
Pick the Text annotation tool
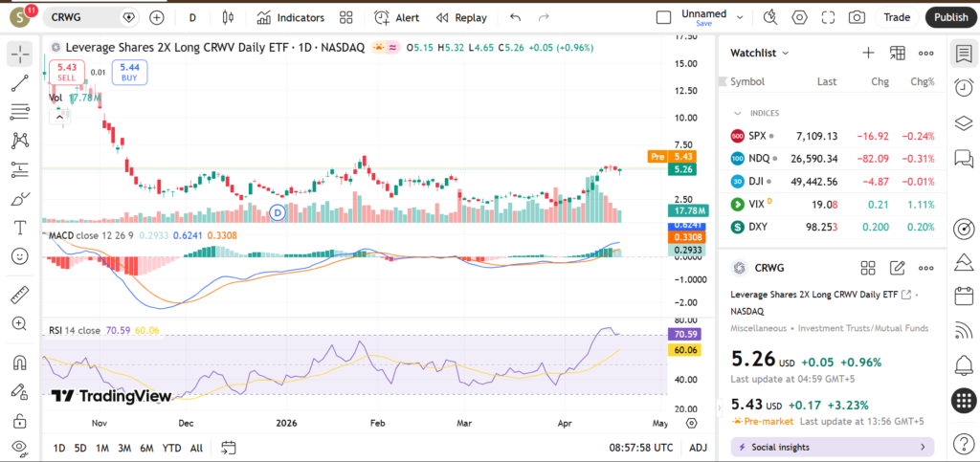19,228
